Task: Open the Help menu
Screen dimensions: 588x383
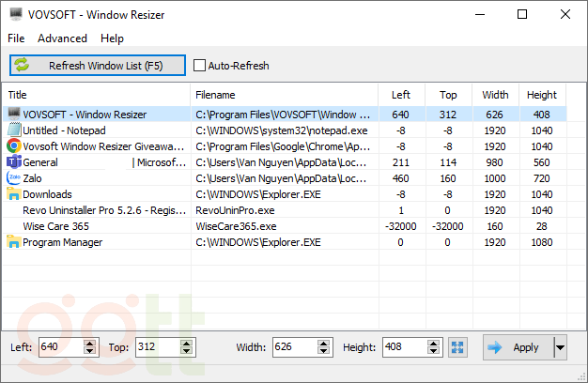Action: (x=112, y=38)
